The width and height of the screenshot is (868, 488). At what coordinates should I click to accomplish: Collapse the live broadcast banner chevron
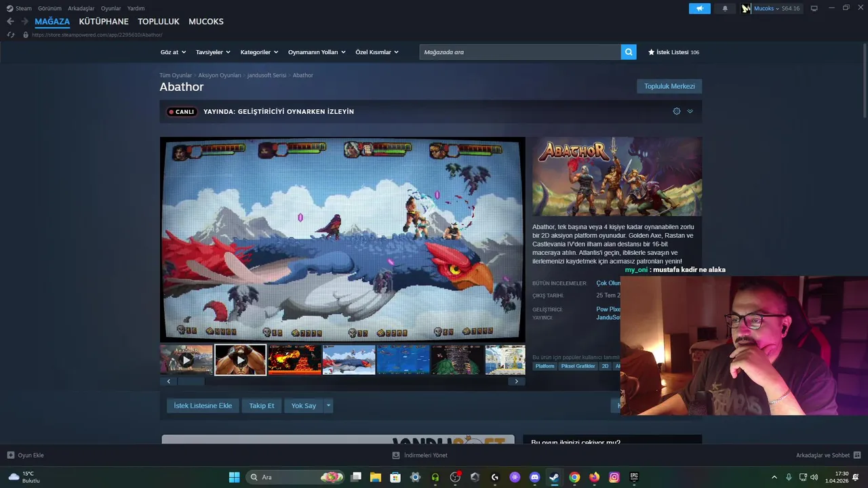pos(690,111)
